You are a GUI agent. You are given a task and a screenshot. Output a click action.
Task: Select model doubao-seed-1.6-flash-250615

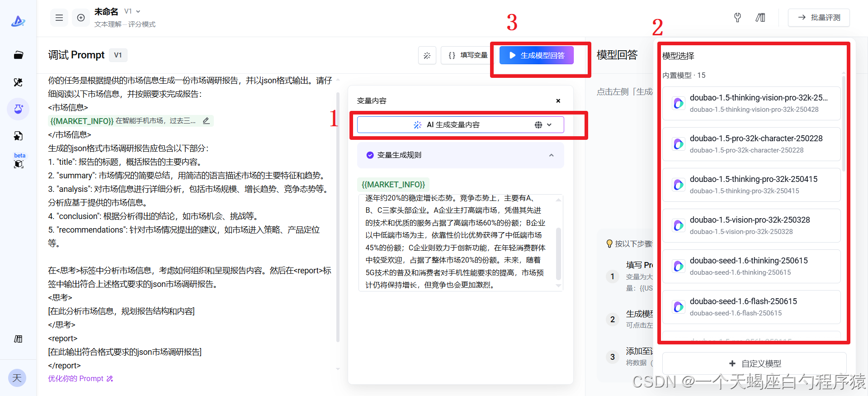tap(751, 307)
